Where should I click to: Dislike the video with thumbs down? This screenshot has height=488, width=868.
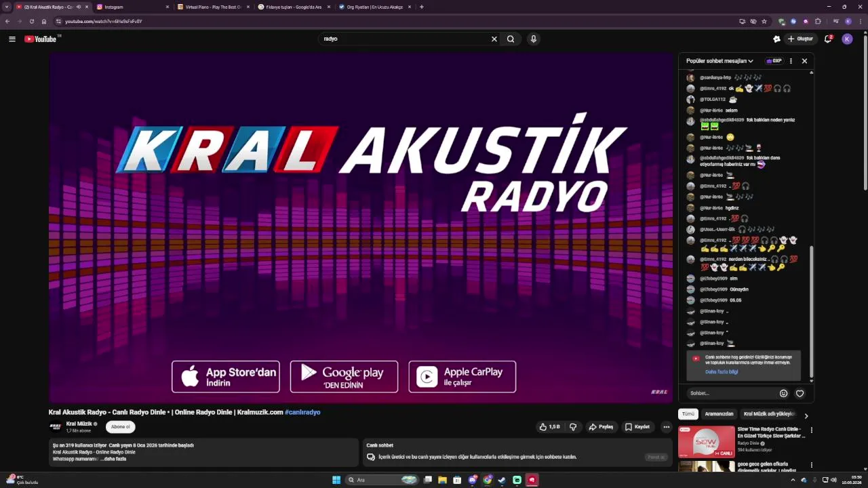coord(573,427)
